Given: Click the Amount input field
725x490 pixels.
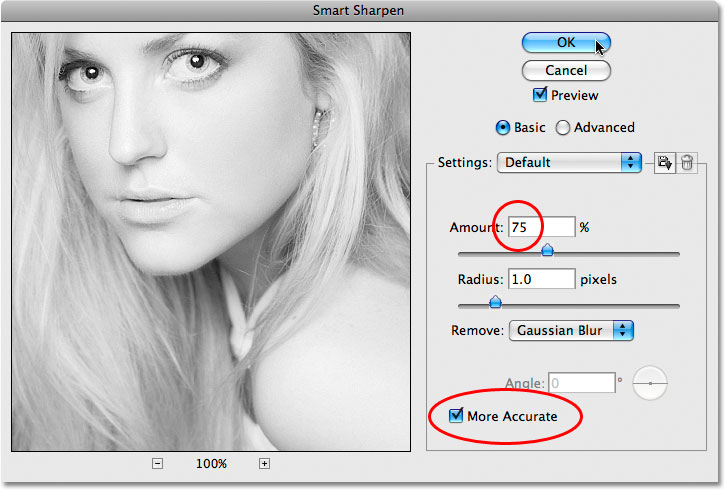Looking at the screenshot, I should pos(541,227).
